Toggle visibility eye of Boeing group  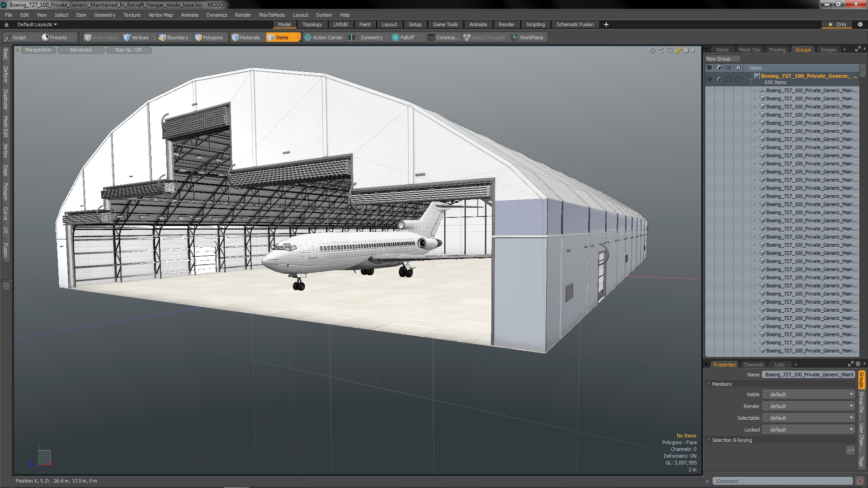click(709, 79)
